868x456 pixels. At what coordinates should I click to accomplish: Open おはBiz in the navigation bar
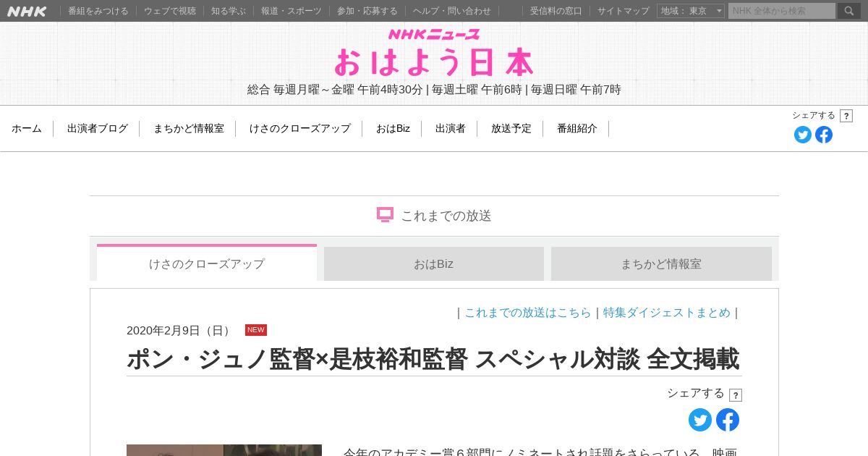[393, 128]
